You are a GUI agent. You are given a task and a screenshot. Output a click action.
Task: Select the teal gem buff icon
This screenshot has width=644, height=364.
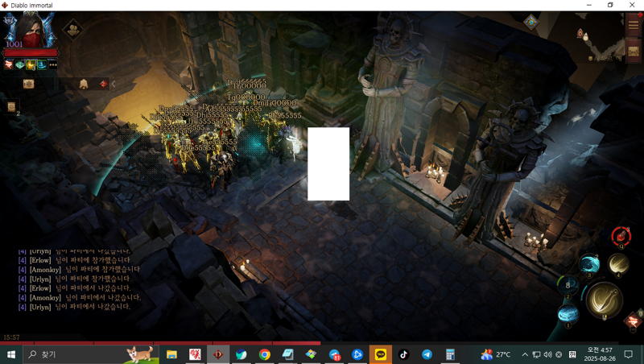[19, 64]
